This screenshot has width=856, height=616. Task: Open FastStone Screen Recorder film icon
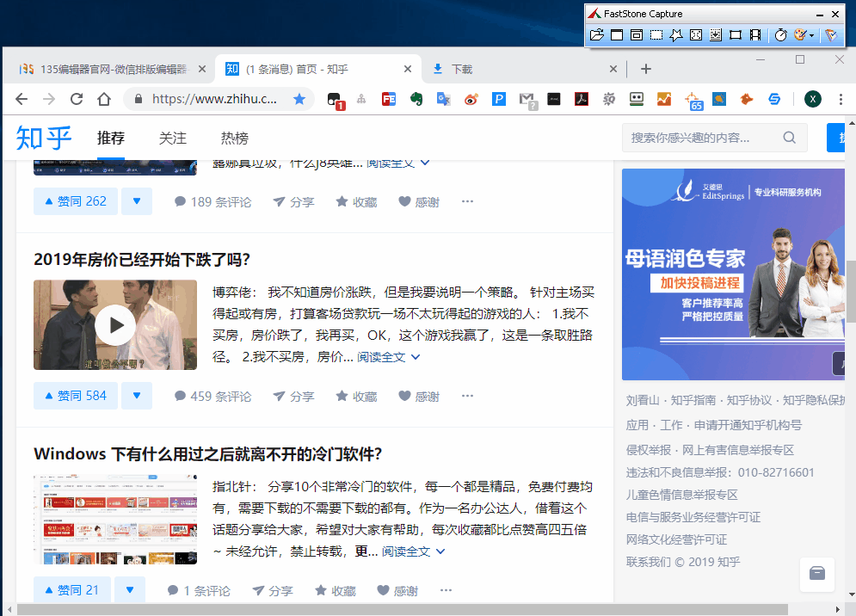click(x=755, y=35)
